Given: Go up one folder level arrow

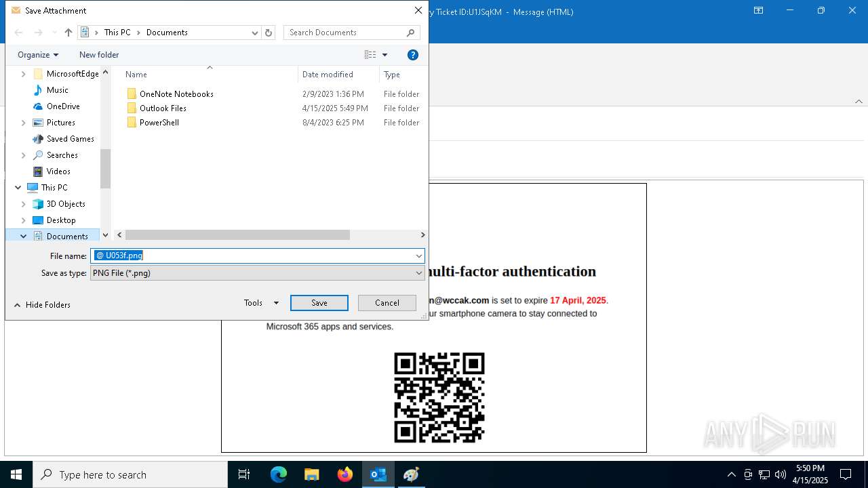Looking at the screenshot, I should (68, 33).
